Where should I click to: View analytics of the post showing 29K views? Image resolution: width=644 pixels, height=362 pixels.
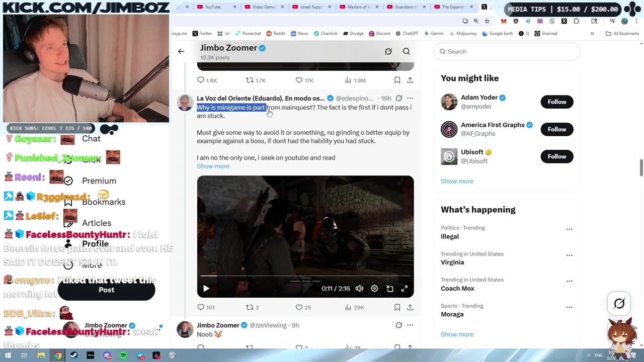pyautogui.click(x=354, y=307)
